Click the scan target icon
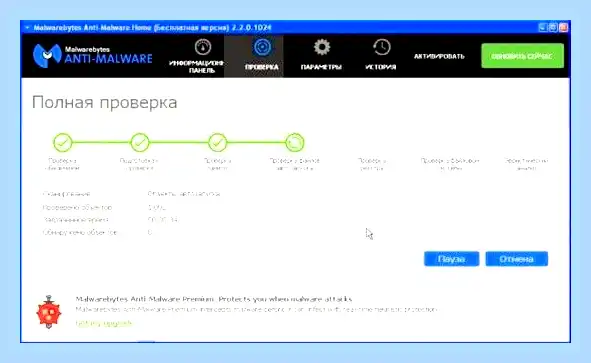This screenshot has height=363, width=591. click(262, 47)
